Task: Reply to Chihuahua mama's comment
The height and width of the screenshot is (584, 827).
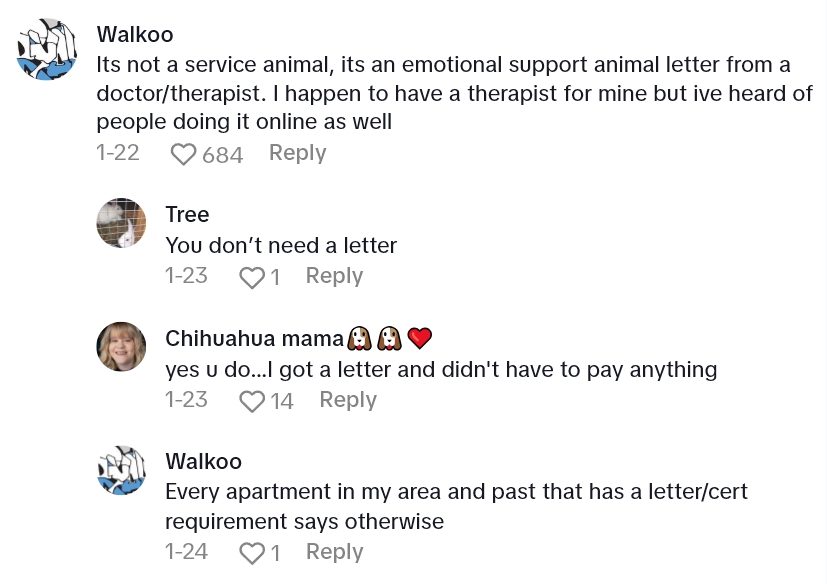Action: pos(348,400)
